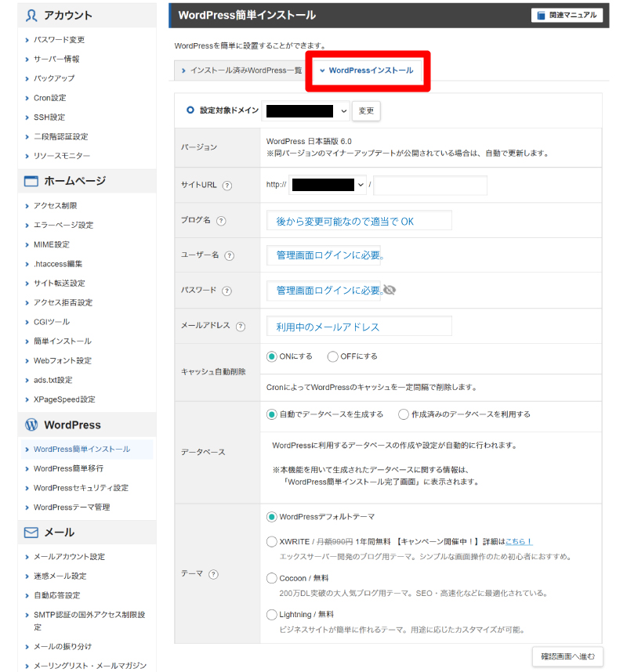Select the Cocoon / 無料 theme radio
627x672 pixels.
[x=271, y=578]
